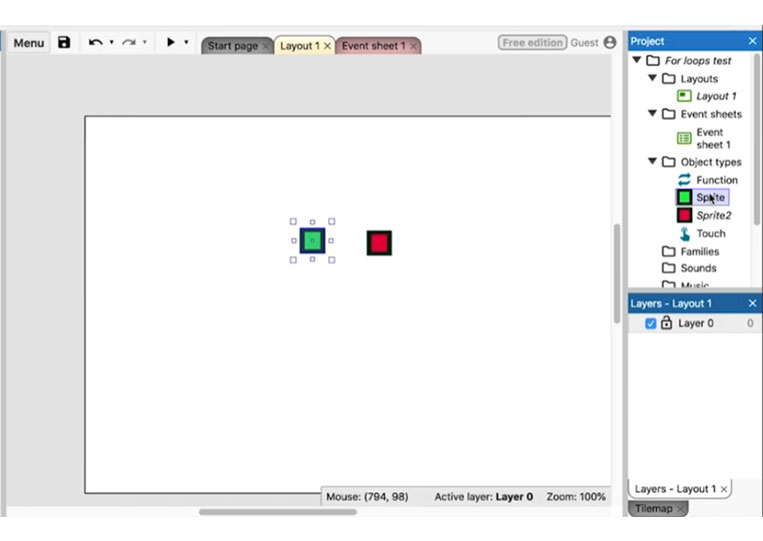Collapse the Object types folder

tap(653, 161)
